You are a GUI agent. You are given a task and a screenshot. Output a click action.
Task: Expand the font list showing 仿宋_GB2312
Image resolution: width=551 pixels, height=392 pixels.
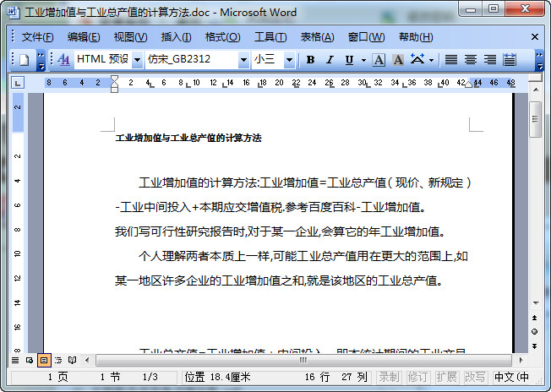(x=243, y=60)
